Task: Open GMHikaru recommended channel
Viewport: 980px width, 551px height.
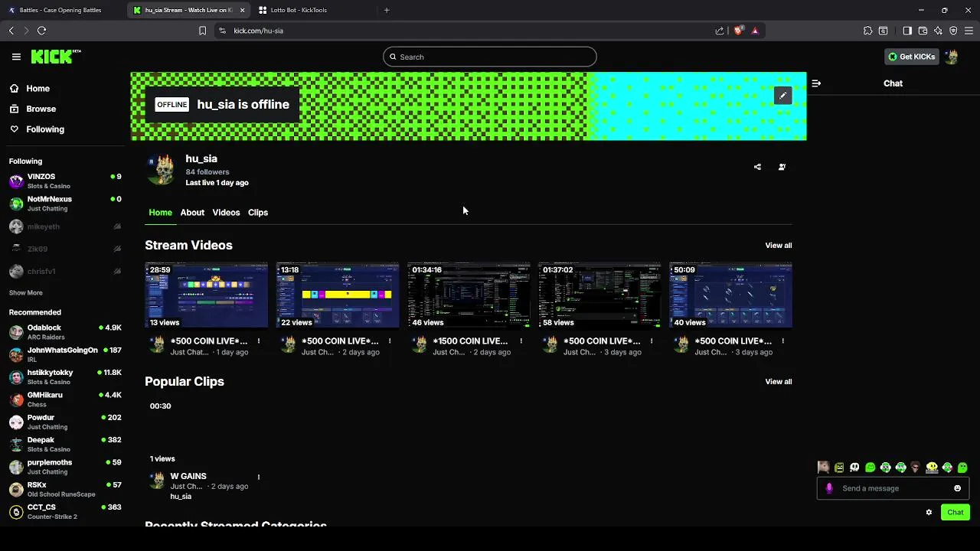Action: (65, 399)
